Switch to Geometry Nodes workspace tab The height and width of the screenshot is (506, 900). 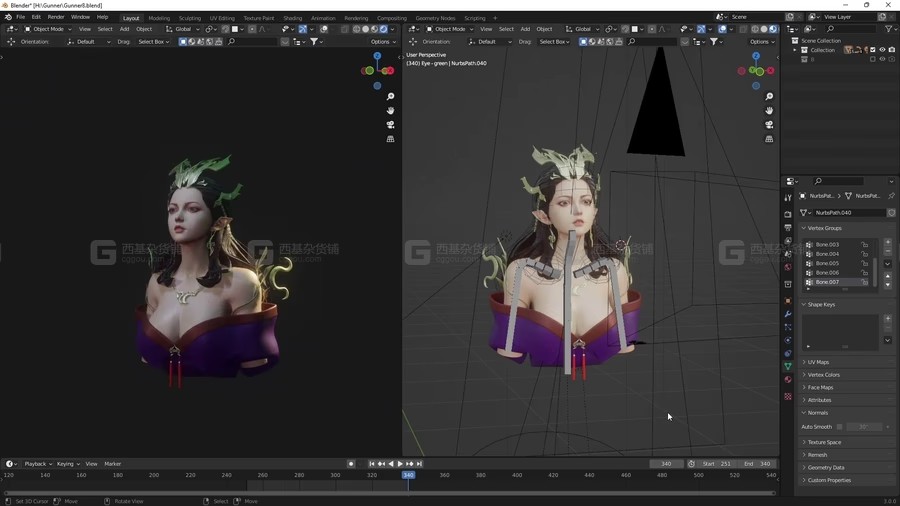pyautogui.click(x=435, y=18)
